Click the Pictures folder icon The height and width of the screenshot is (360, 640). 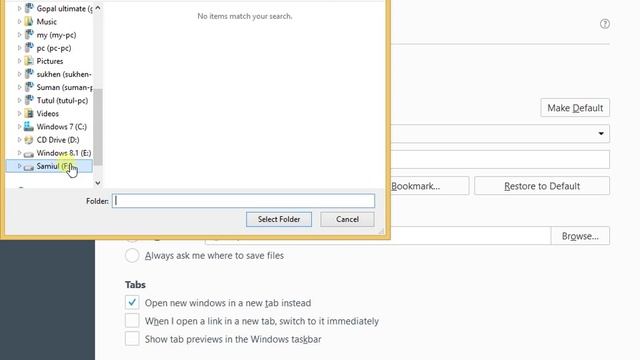[x=29, y=61]
